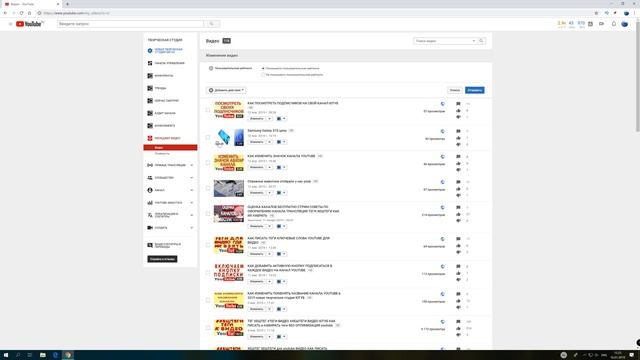Image resolution: width=640 pixels, height=360 pixels.
Task: Click the browser home icon
Action: click(x=29, y=13)
